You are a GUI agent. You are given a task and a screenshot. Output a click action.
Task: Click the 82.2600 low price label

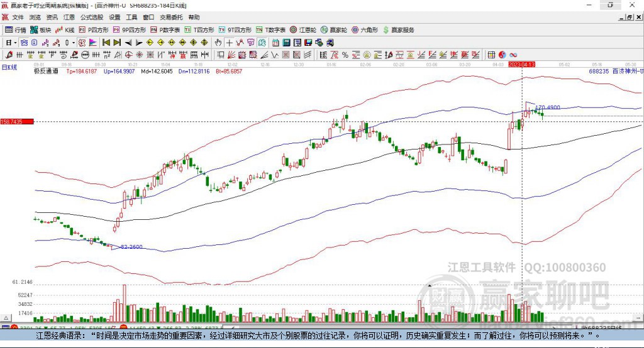(x=131, y=247)
